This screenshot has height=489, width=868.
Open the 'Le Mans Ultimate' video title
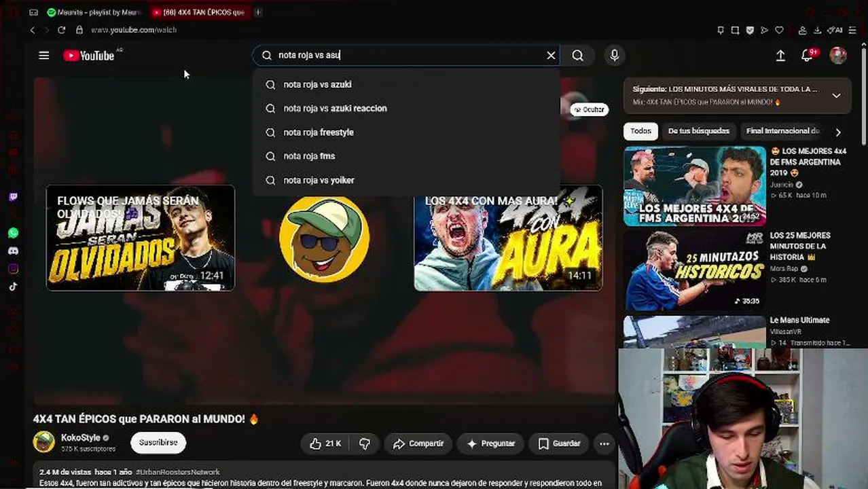pyautogui.click(x=799, y=320)
